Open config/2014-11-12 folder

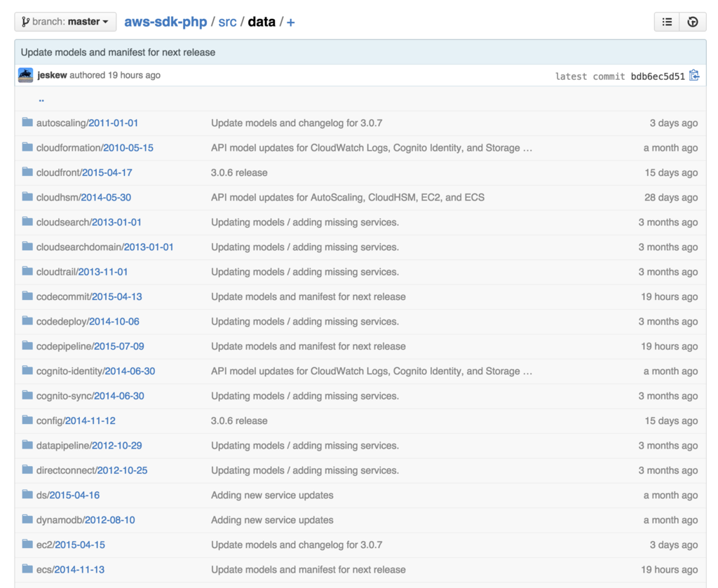[76, 421]
